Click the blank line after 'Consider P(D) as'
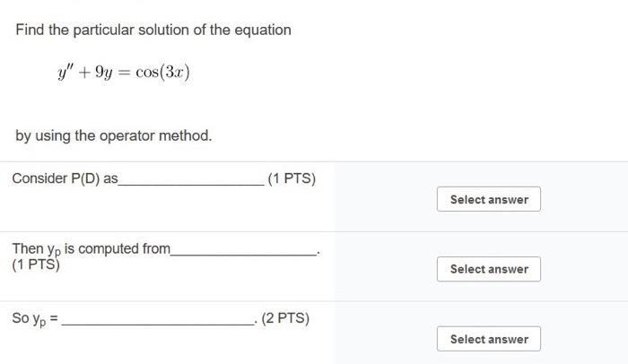This screenshot has width=628, height=364. [x=191, y=181]
